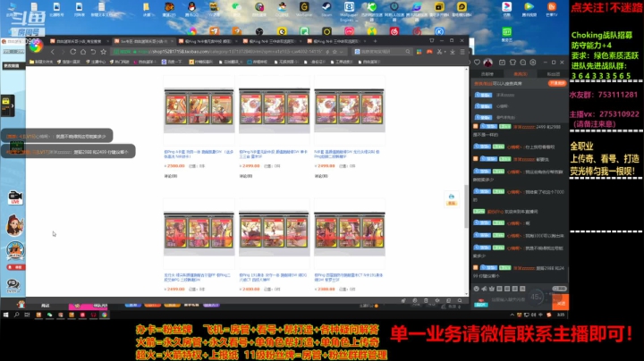Image resolution: width=644 pixels, height=361 pixels.
Task: Open Task View on the taskbar
Action: point(27,315)
